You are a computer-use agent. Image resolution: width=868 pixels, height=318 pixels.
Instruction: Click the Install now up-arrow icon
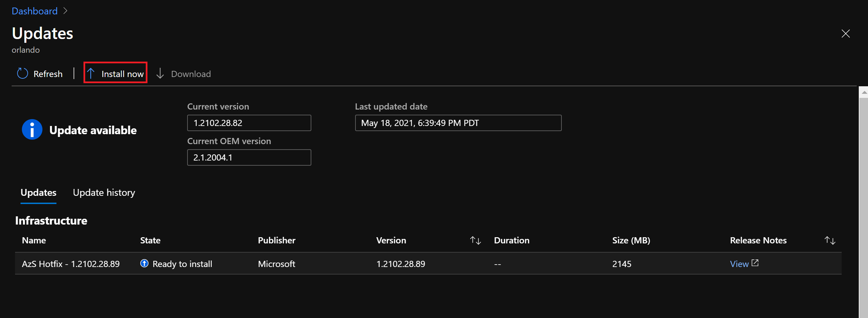(x=91, y=73)
